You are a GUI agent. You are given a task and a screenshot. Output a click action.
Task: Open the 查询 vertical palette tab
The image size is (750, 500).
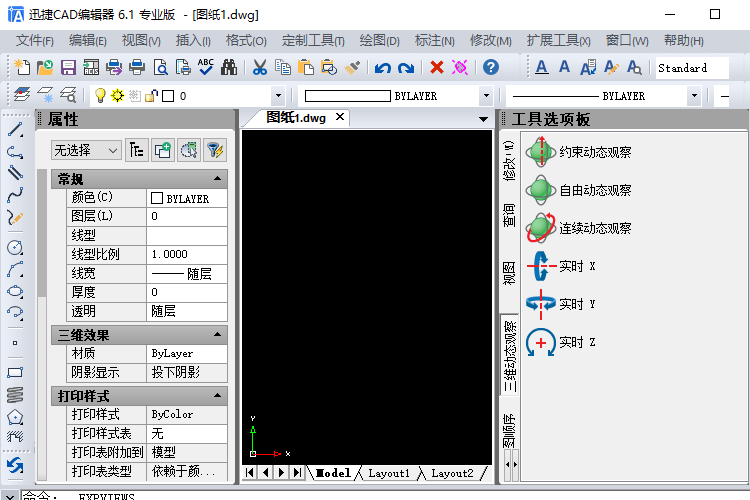point(509,215)
